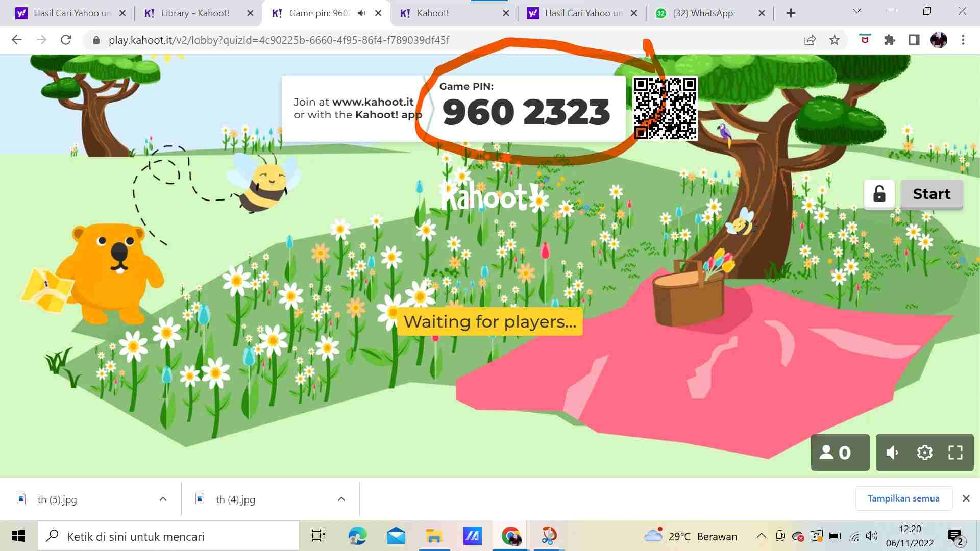Launch Microsoft Edge from taskbar

point(357,536)
